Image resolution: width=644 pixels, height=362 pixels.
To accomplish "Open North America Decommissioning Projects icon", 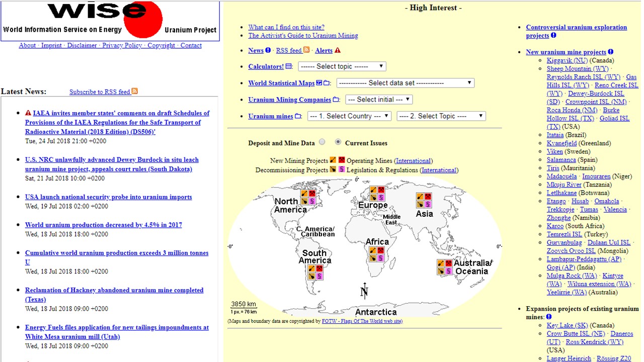I will 304,201.
